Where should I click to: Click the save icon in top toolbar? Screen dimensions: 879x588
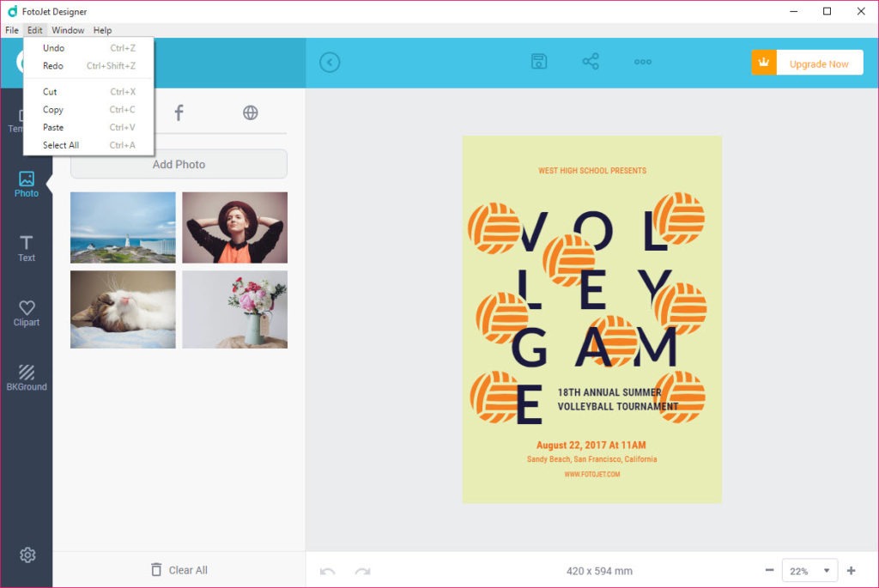[x=539, y=62]
